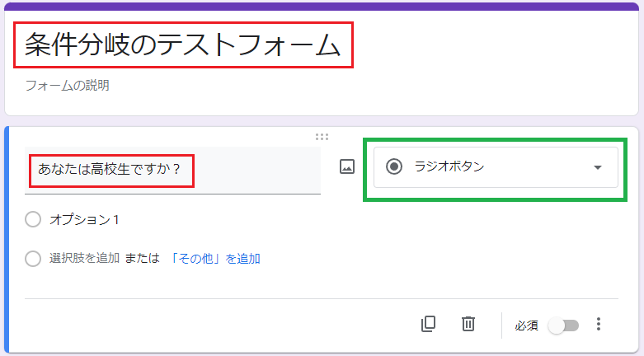Click the radio circle beside 選択肢を追加

click(x=33, y=259)
